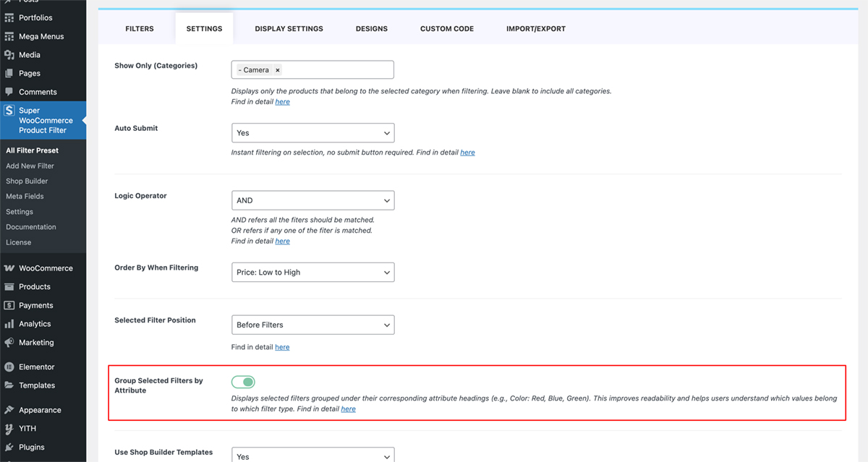Open the WooCommerce menu label
The image size is (868, 462).
click(46, 268)
